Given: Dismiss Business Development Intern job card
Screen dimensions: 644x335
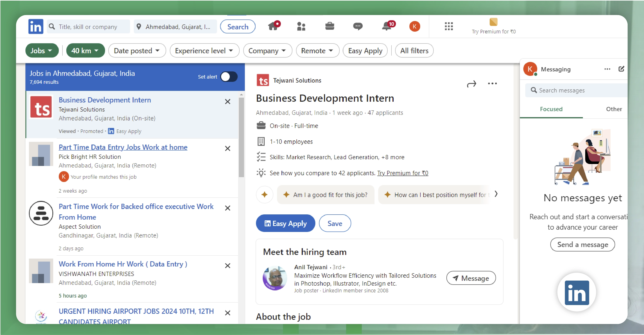Looking at the screenshot, I should (227, 102).
